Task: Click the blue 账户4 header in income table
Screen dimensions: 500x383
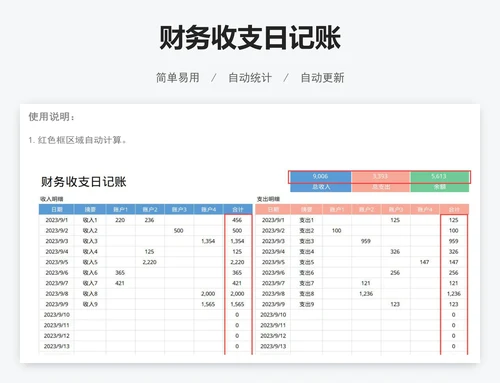Action: (208, 209)
